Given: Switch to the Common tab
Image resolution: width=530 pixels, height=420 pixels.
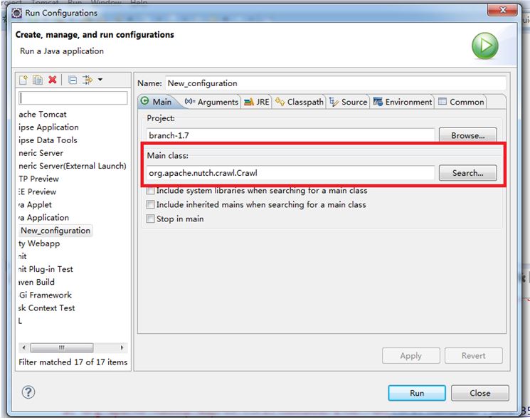Looking at the screenshot, I should 461,102.
